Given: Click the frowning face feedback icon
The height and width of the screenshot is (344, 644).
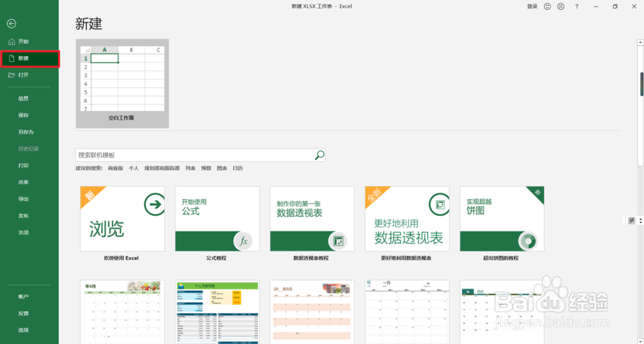Looking at the screenshot, I should (561, 6).
